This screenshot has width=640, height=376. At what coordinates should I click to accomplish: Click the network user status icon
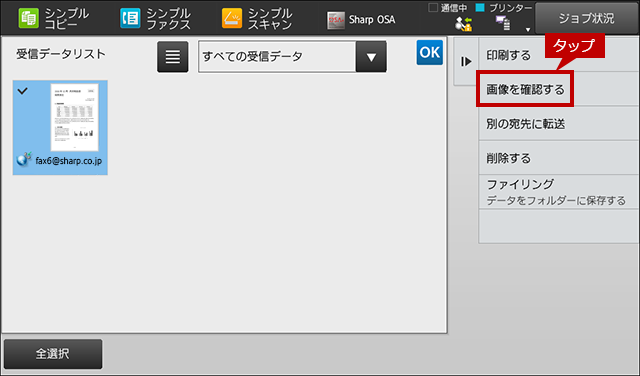tap(464, 24)
